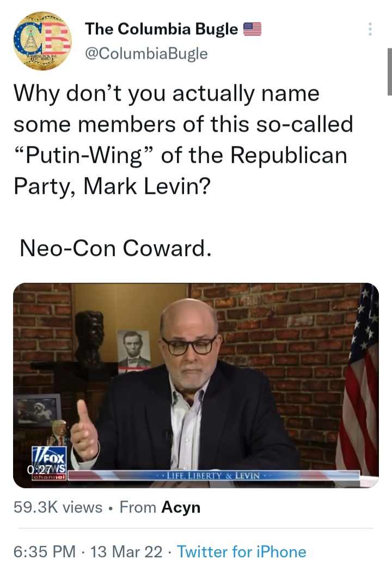Open The Columbia Bugle profile picture
This screenshot has width=392, height=572.
(x=42, y=40)
